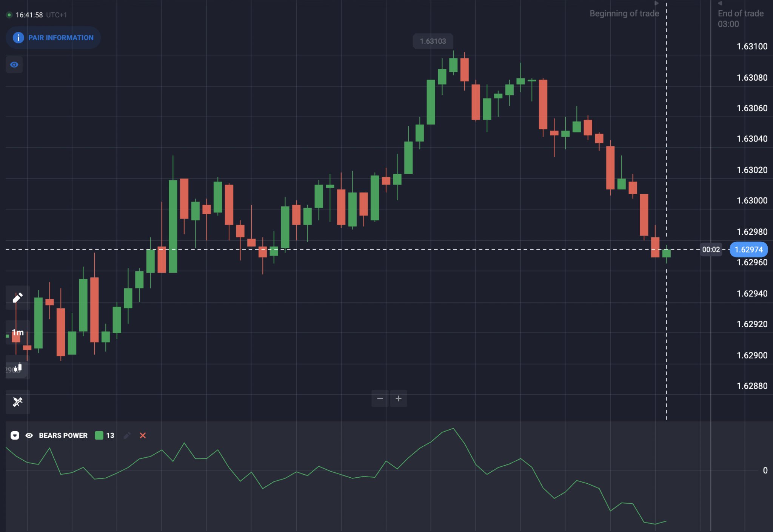Toggle the chart eye visibility button
Image resolution: width=773 pixels, height=532 pixels.
click(14, 65)
